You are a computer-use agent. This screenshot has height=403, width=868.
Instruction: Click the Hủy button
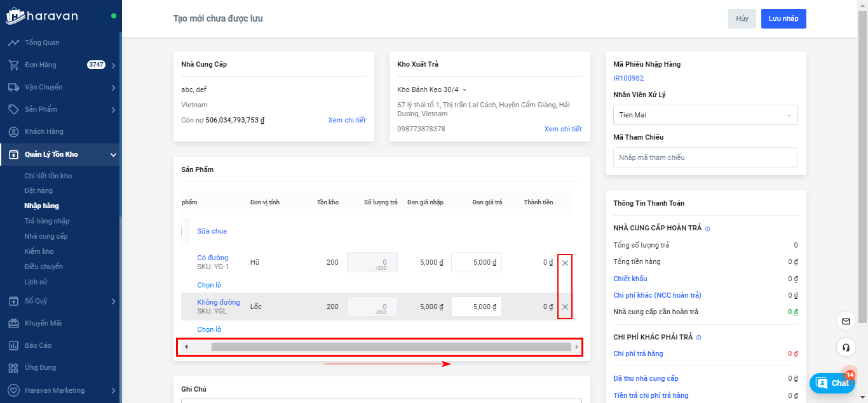[742, 18]
